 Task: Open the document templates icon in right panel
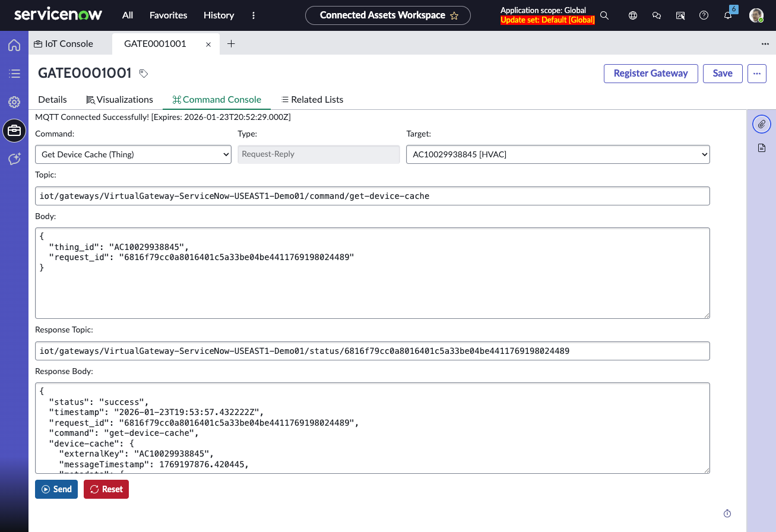point(762,148)
